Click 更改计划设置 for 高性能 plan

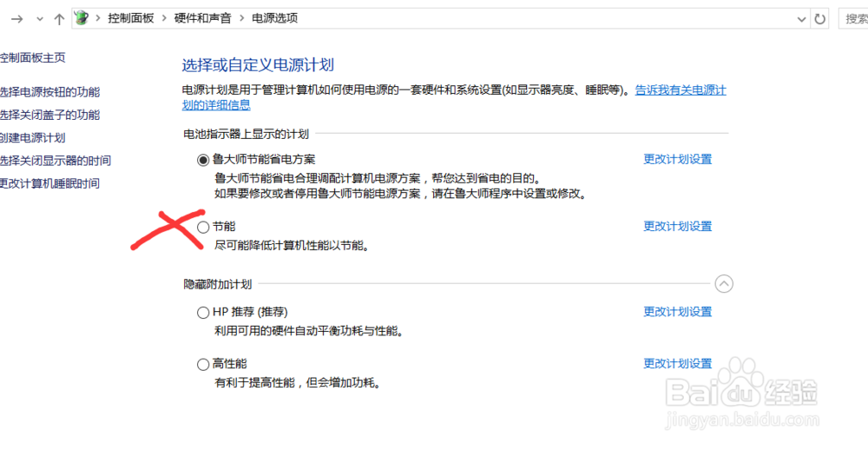click(x=678, y=364)
